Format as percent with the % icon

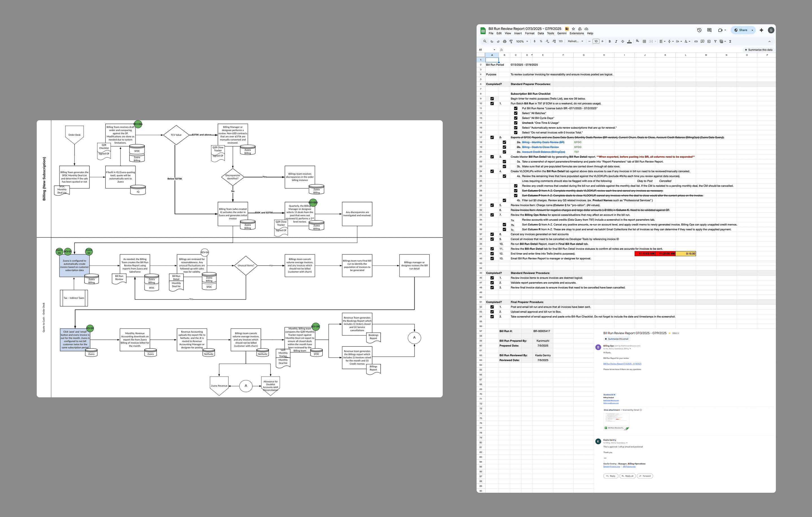(541, 41)
